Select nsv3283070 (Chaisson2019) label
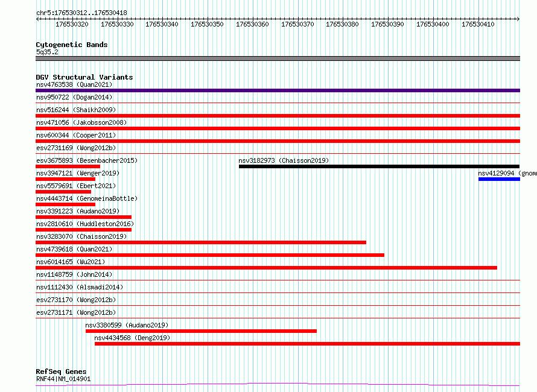This screenshot has height=392, width=537. (x=81, y=236)
